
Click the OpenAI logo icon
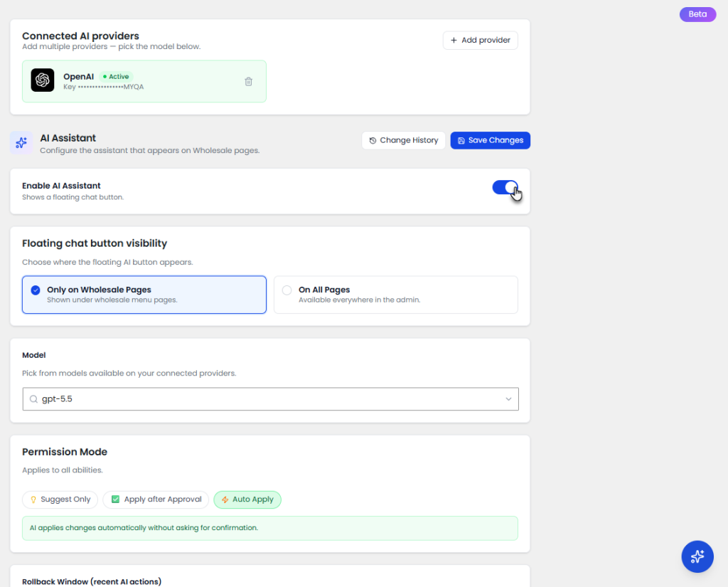(x=42, y=80)
